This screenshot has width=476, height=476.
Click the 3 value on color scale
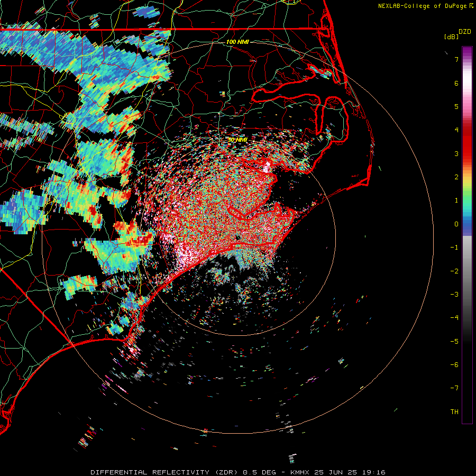tap(456, 153)
